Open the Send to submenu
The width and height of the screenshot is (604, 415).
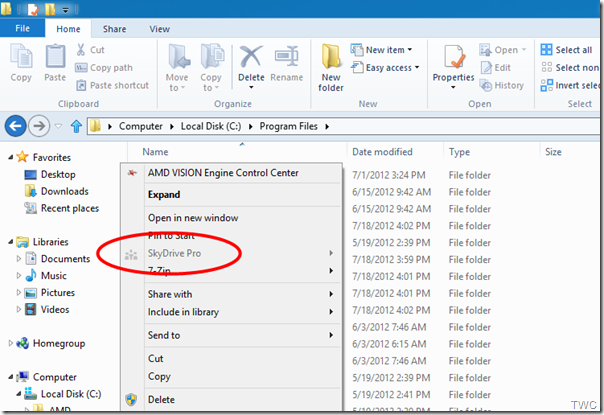[x=231, y=335]
